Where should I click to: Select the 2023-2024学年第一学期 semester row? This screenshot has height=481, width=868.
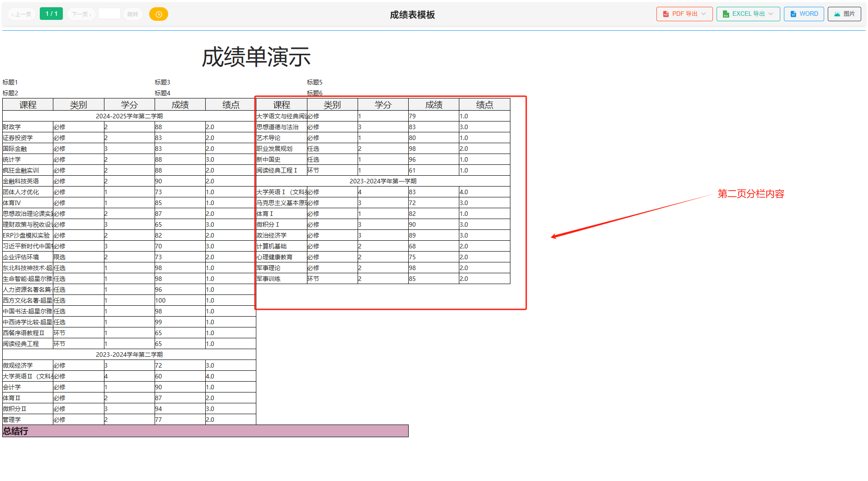point(382,181)
